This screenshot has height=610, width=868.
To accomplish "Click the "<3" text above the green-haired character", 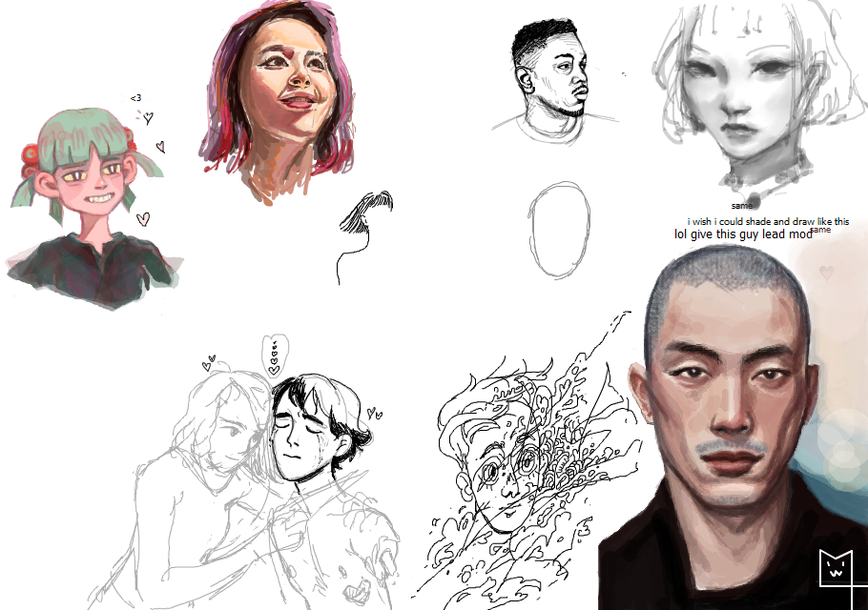I will click(135, 97).
